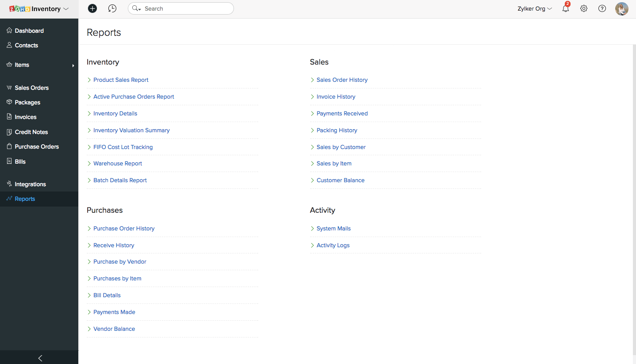Image resolution: width=636 pixels, height=364 pixels.
Task: Open the Inventory Valuation Summary report
Action: click(x=131, y=130)
